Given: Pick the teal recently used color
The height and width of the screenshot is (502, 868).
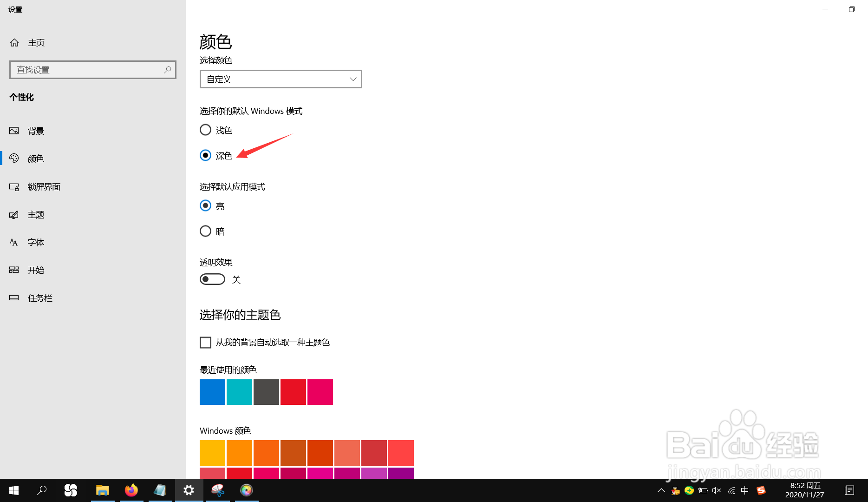Looking at the screenshot, I should click(x=239, y=392).
